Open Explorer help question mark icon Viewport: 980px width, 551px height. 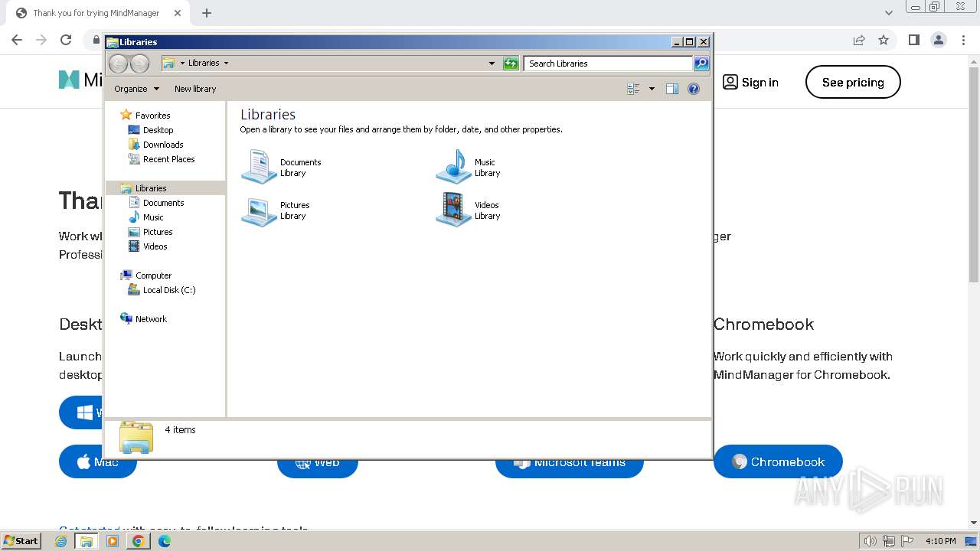(694, 89)
